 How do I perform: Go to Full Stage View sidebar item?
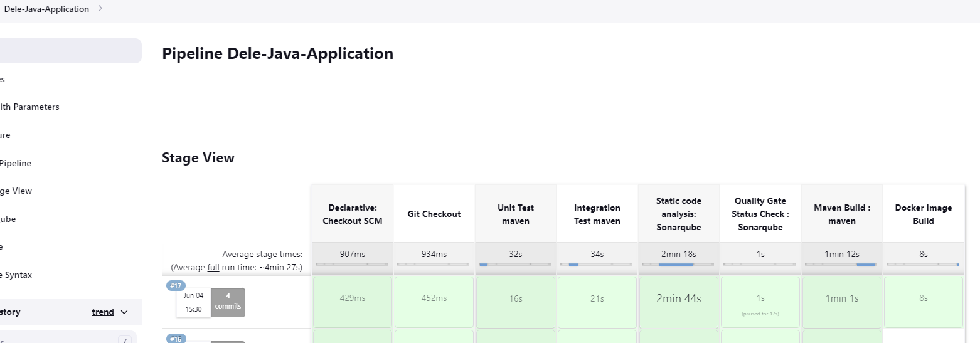16,191
